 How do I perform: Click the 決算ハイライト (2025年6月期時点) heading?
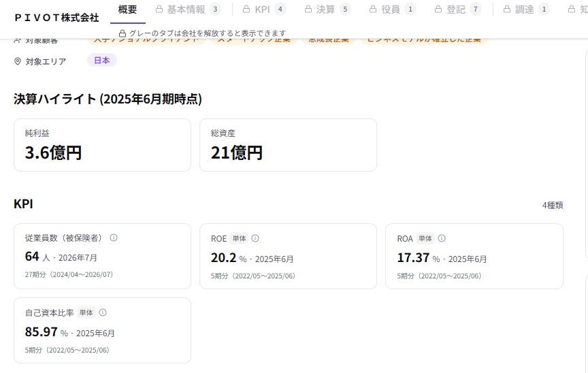tap(108, 99)
